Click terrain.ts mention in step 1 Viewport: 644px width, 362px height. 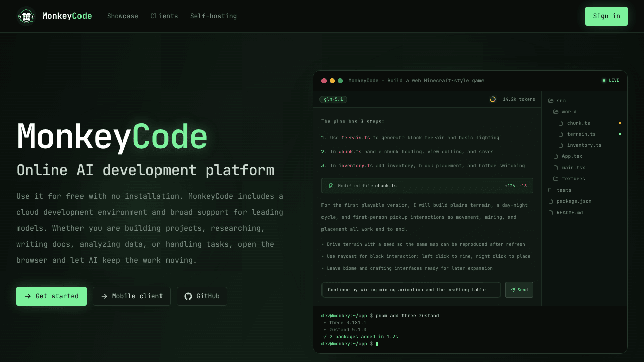click(356, 138)
